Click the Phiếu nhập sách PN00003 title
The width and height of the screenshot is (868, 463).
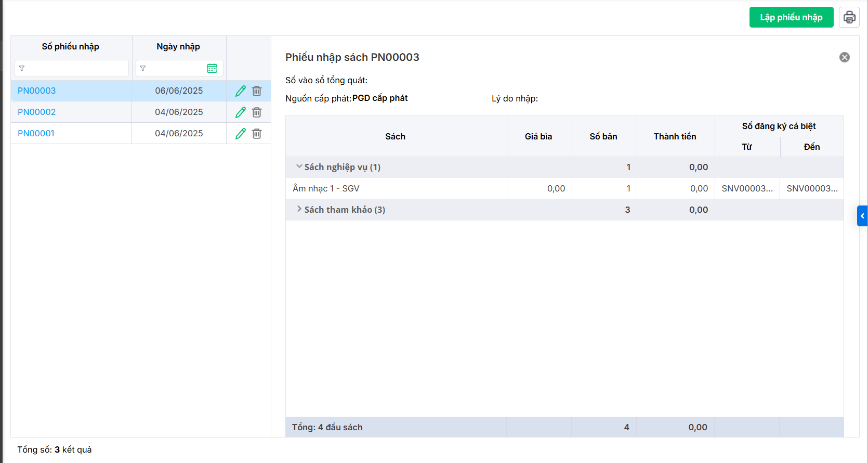click(x=352, y=57)
